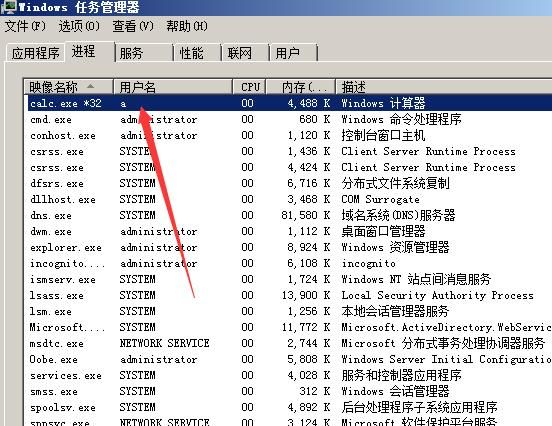
Task: Sort processes by 用户名 column header
Action: pyautogui.click(x=173, y=87)
